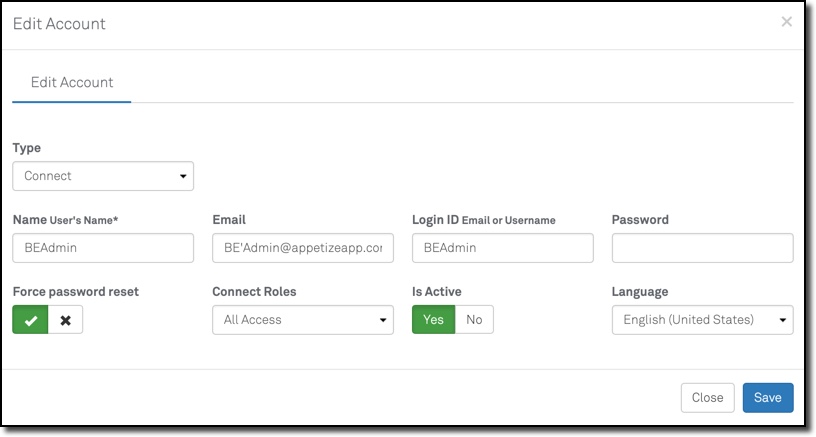Click the Name input field
Screen dimensions: 816x437
coord(102,248)
